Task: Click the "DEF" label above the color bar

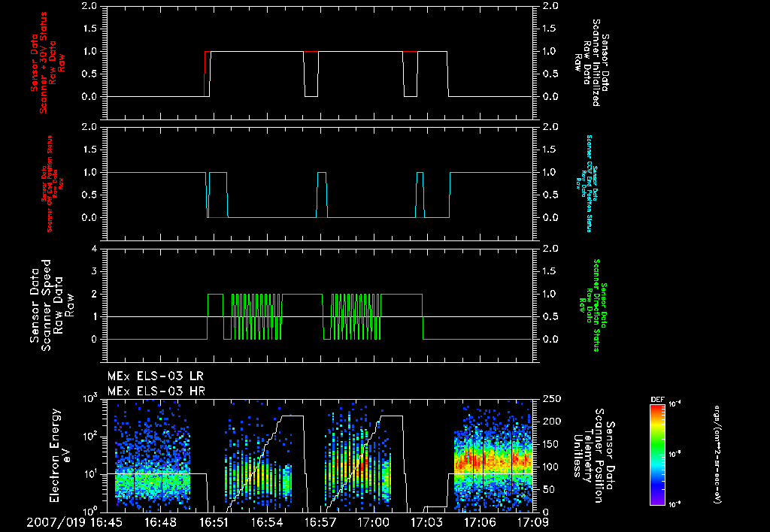Action: 657,400
